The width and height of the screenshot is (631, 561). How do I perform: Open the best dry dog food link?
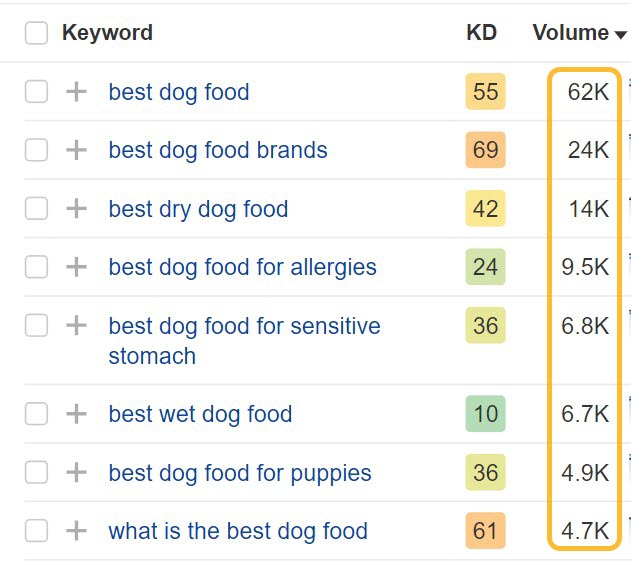click(198, 209)
